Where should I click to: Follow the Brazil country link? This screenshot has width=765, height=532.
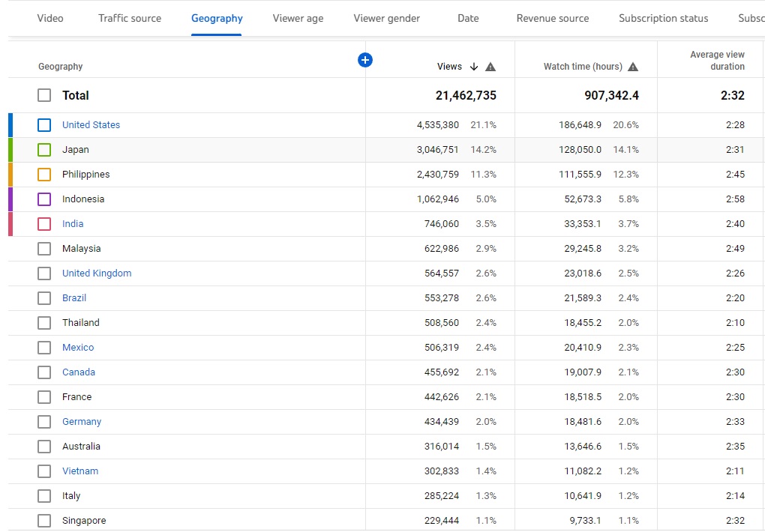tap(74, 298)
